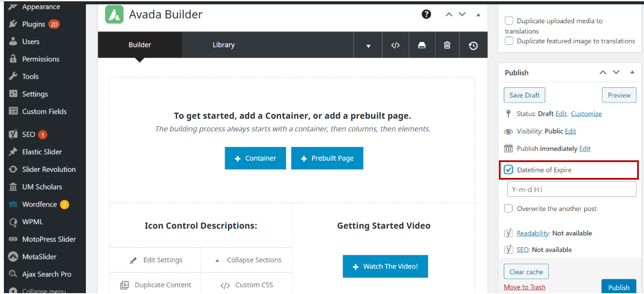Open Avada Builder help question mark icon
The width and height of the screenshot is (644, 294).
(x=426, y=14)
